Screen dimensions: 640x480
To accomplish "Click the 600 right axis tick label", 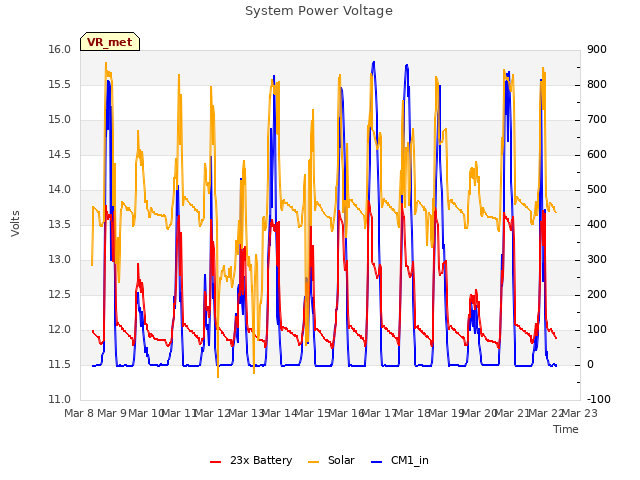I will pos(597,155).
